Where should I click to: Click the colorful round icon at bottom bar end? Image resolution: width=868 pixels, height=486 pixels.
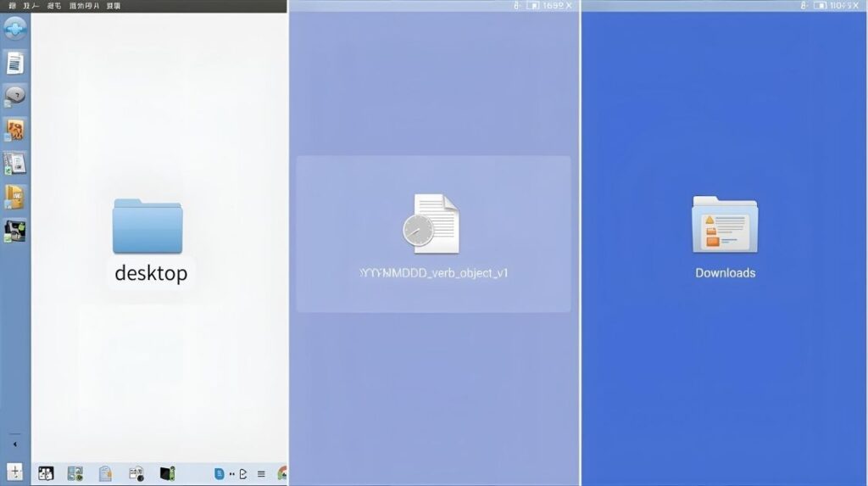coord(282,473)
